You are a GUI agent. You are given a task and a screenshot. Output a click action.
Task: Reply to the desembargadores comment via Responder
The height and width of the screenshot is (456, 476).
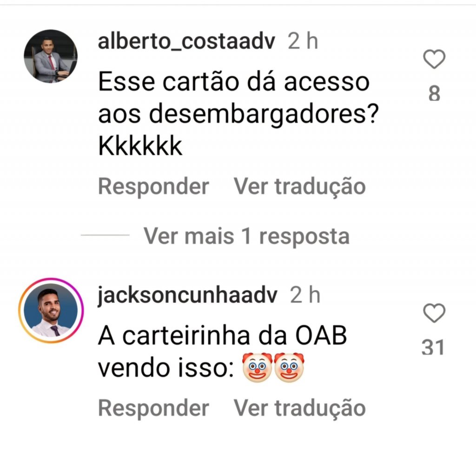[153, 186]
